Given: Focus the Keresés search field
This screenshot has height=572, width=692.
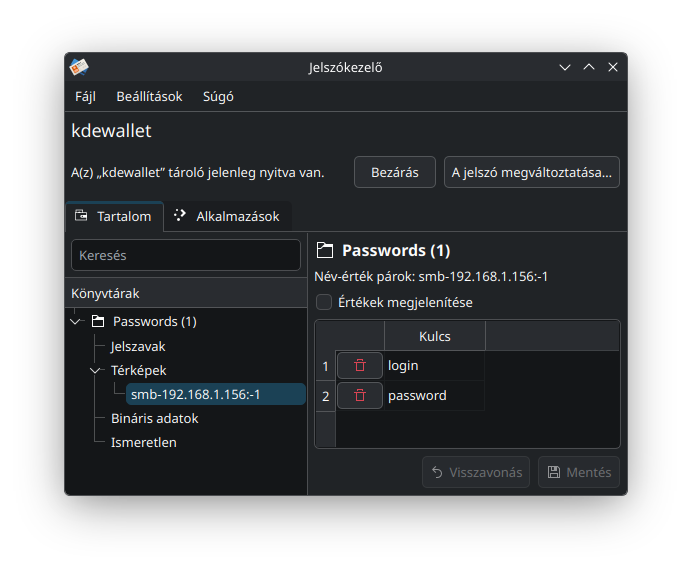Looking at the screenshot, I should click(186, 255).
